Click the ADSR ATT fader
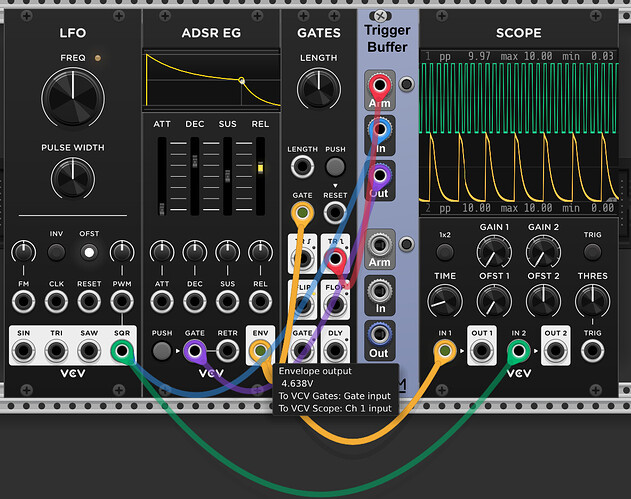 162,176
